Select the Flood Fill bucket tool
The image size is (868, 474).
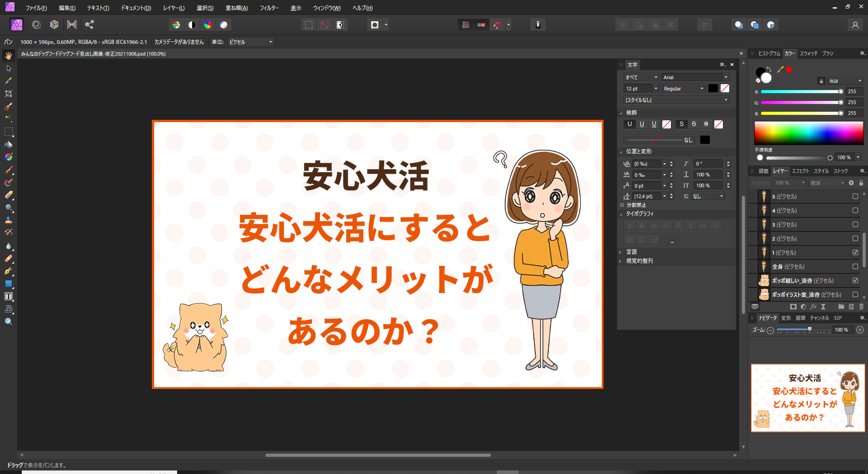[9, 145]
